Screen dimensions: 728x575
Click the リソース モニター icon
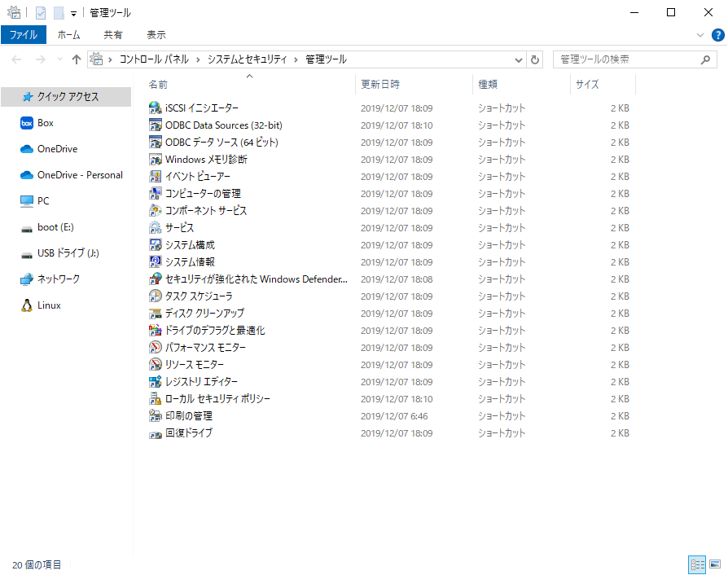pyautogui.click(x=155, y=365)
